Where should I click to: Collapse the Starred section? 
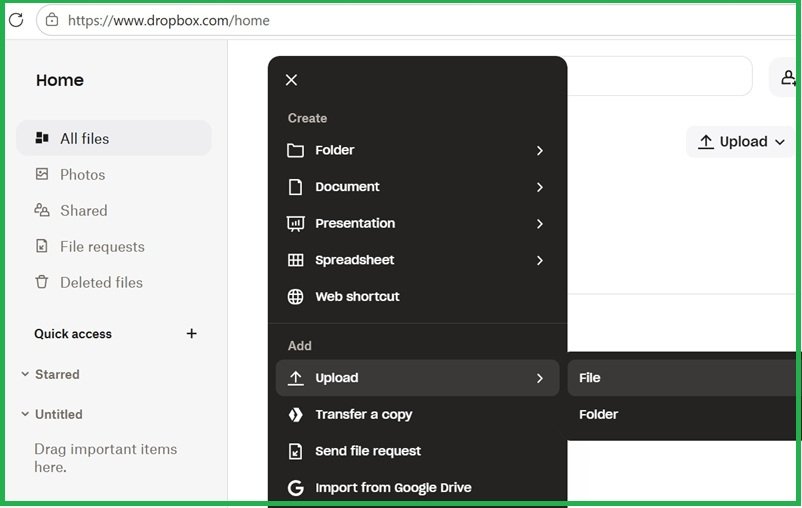coord(25,374)
